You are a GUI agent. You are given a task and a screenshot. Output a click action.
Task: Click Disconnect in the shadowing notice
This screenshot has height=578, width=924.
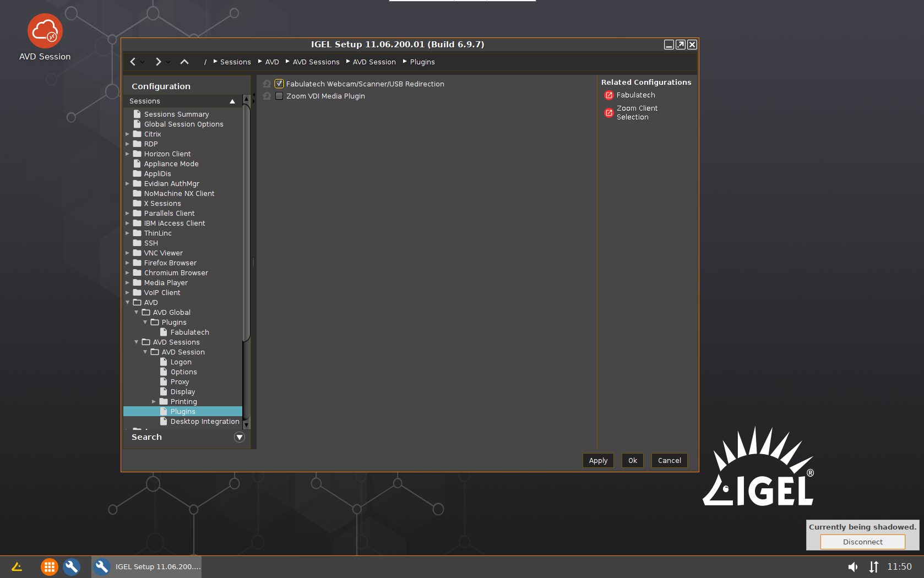click(x=863, y=542)
